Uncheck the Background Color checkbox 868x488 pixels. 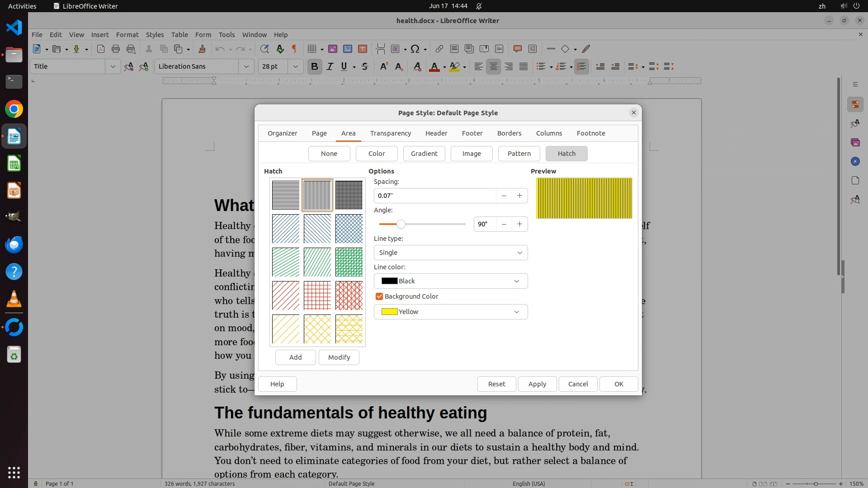coord(379,296)
